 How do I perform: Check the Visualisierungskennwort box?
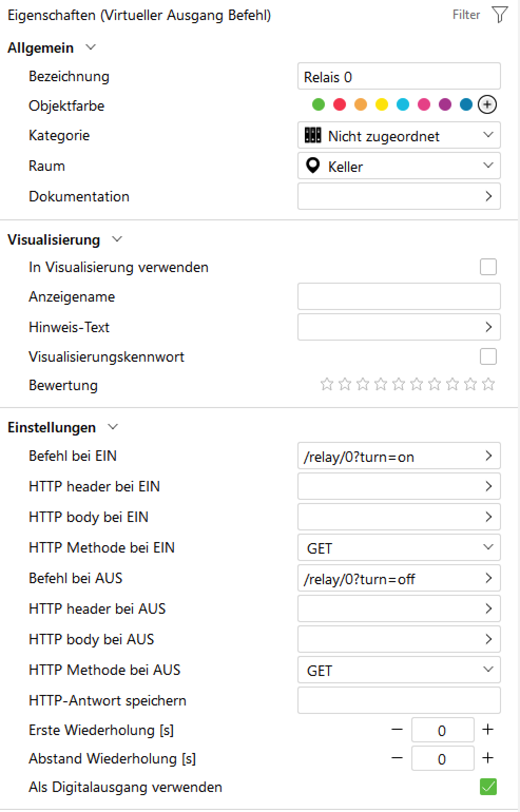[x=488, y=356]
